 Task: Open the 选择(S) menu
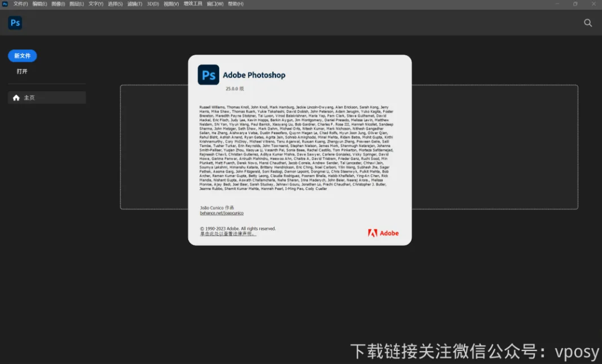pos(115,4)
